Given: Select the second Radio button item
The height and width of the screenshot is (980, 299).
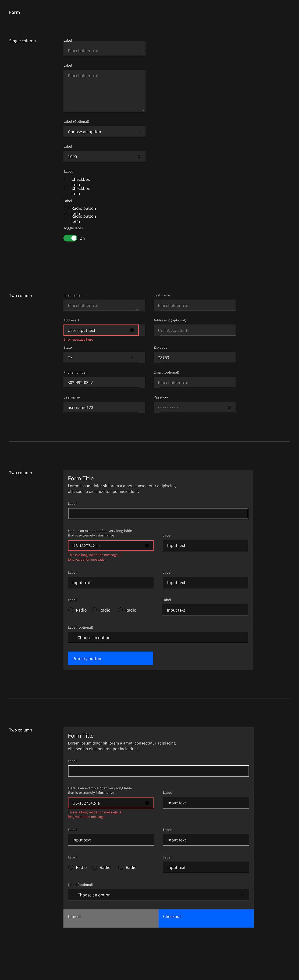Looking at the screenshot, I should [67, 216].
